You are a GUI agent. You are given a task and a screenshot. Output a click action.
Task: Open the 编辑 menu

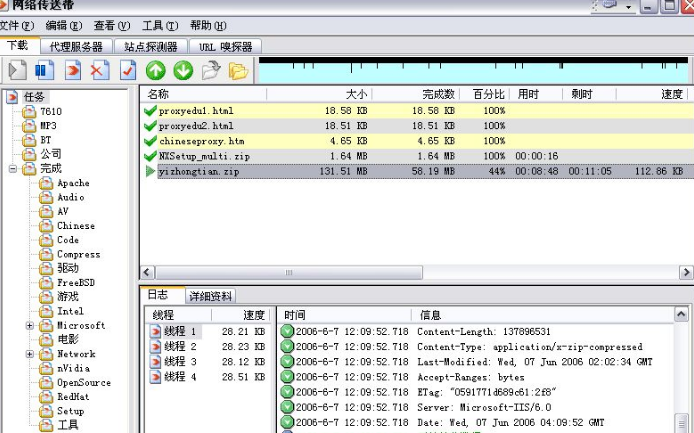point(64,26)
